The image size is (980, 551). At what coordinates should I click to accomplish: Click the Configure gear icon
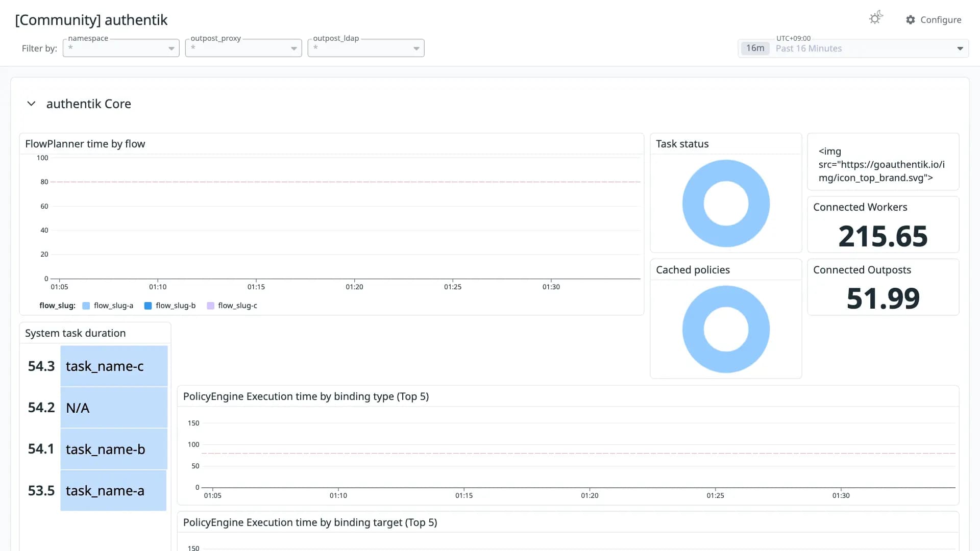911,20
